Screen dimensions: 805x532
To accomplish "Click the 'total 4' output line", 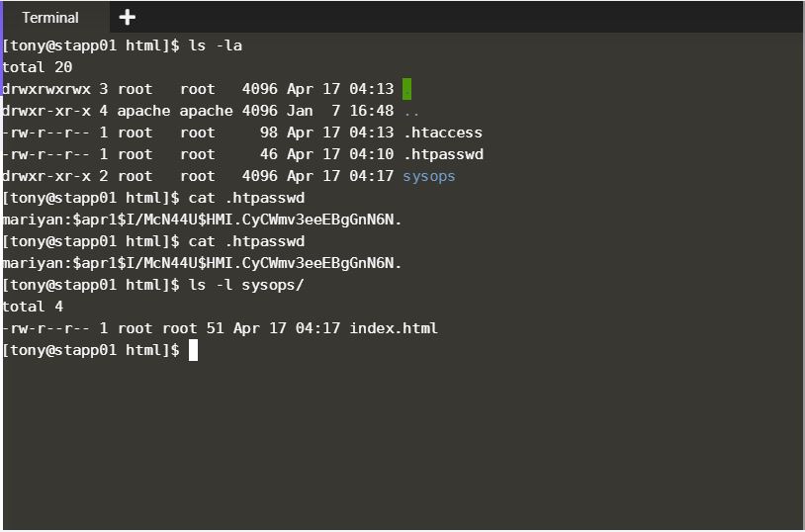I will (33, 307).
